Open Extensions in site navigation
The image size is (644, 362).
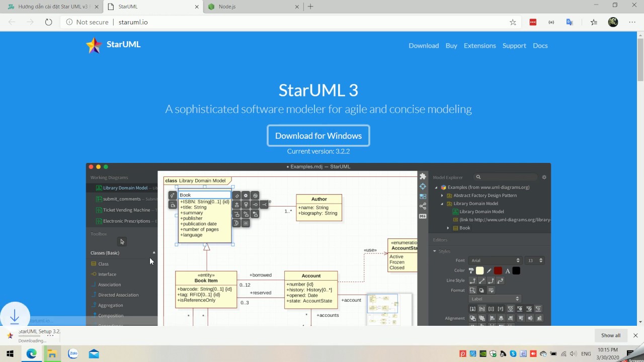coord(479,46)
